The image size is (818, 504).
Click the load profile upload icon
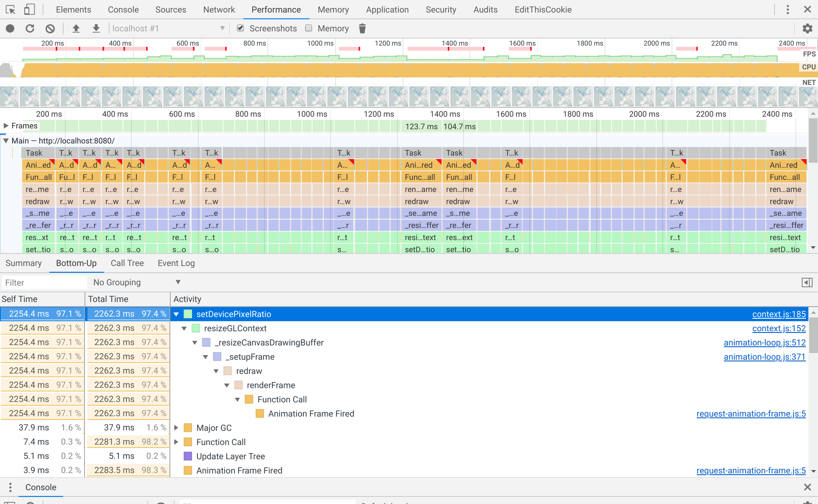76,28
